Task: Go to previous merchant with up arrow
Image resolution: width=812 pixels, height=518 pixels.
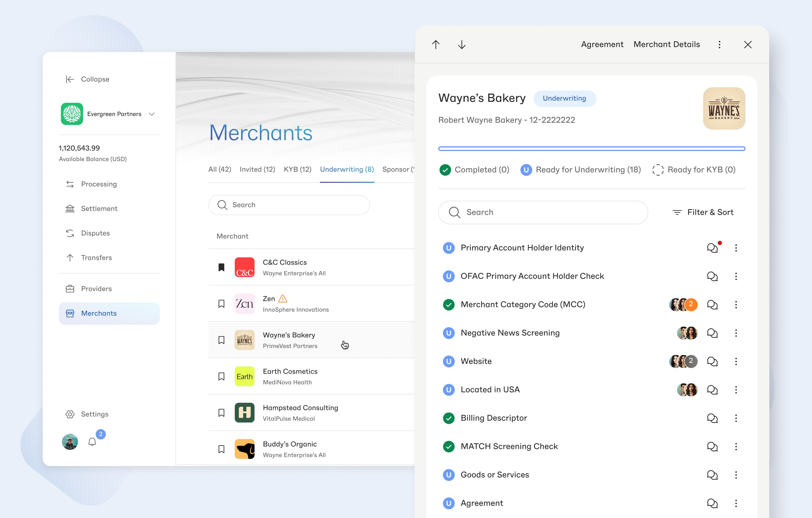Action: [x=436, y=45]
